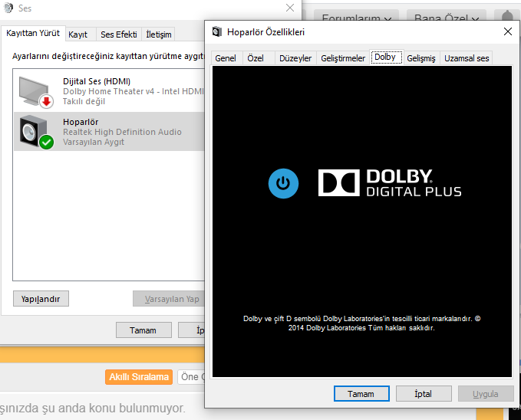Click the Akıllı Sıralama button
The width and height of the screenshot is (521, 420).
click(x=139, y=377)
